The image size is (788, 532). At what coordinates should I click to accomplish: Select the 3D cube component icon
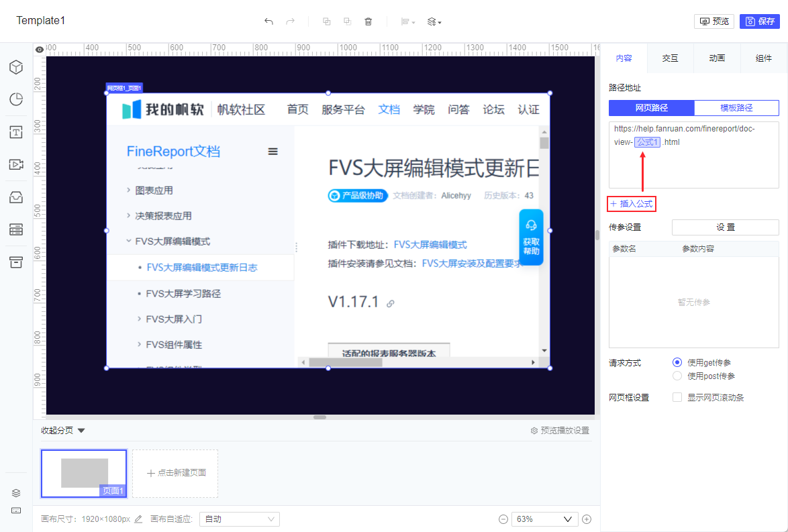tap(16, 67)
